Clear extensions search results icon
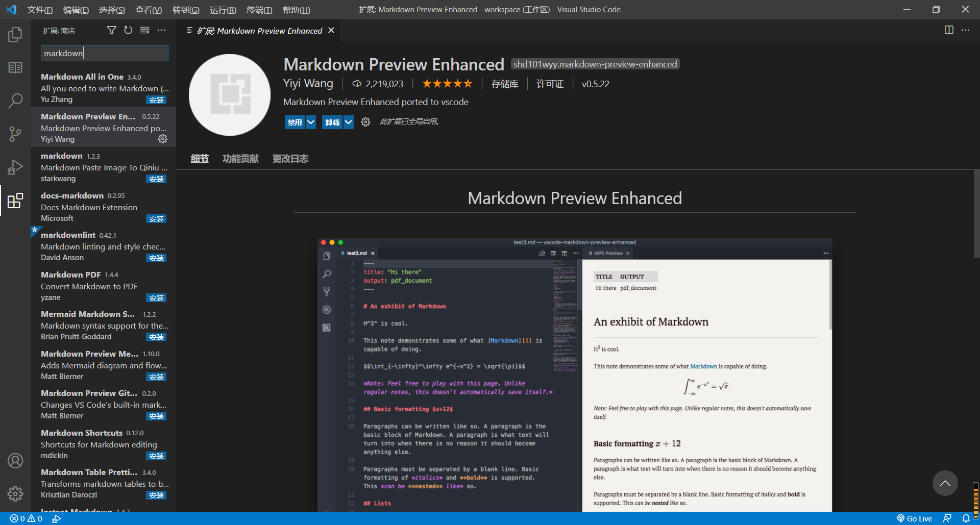Screen dimensions: 980x525 pos(145,31)
